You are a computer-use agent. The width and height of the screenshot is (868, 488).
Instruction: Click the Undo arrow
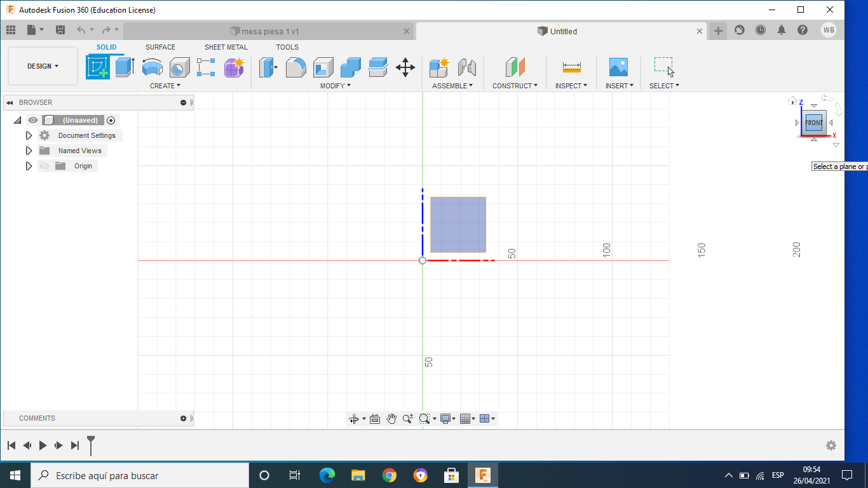(x=81, y=30)
